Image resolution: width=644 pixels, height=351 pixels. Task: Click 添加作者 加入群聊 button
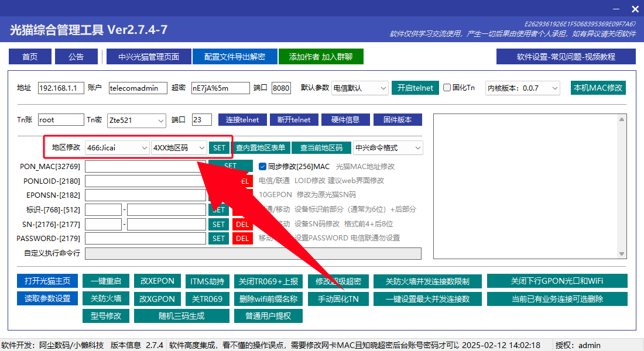point(321,57)
